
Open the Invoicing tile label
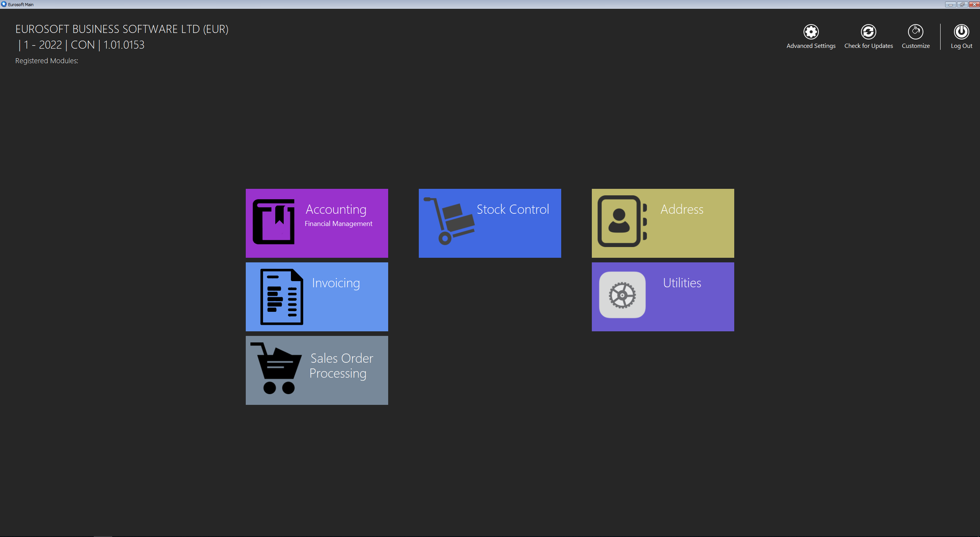(336, 283)
